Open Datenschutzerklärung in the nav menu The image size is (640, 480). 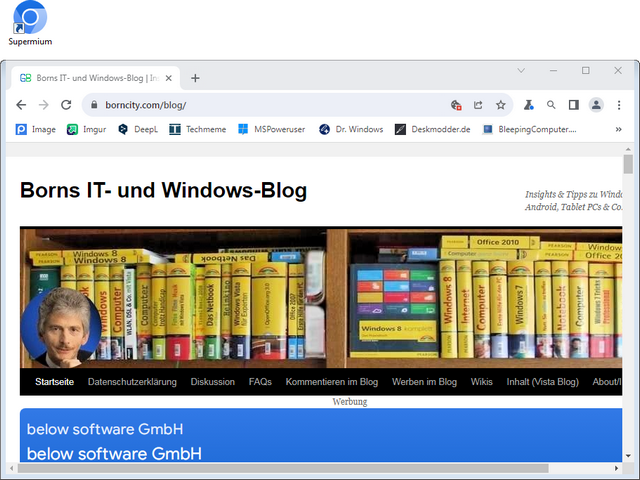click(132, 382)
